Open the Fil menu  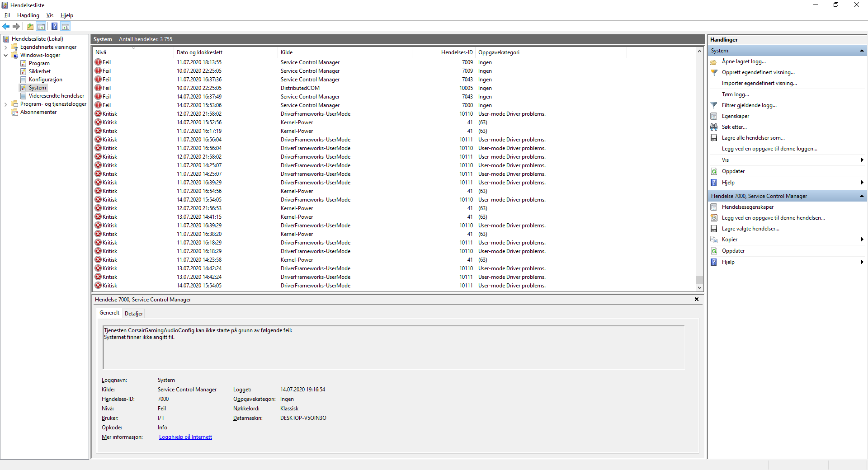pos(7,15)
